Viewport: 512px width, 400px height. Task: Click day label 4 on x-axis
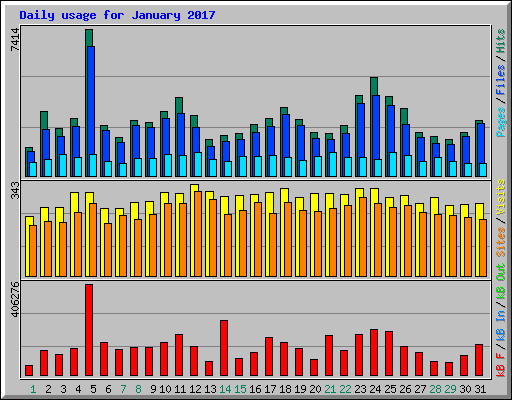tap(78, 389)
